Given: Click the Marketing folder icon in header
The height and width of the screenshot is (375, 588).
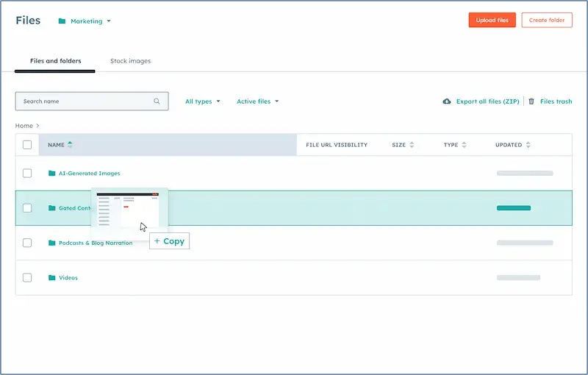Looking at the screenshot, I should point(62,21).
